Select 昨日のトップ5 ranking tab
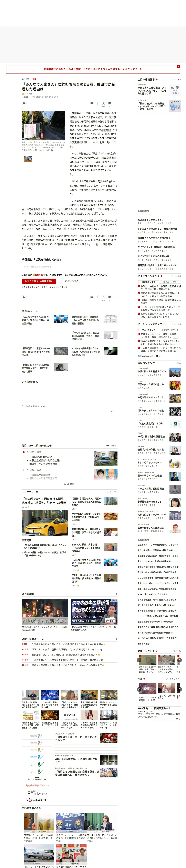186x868 pixels. coord(170,282)
